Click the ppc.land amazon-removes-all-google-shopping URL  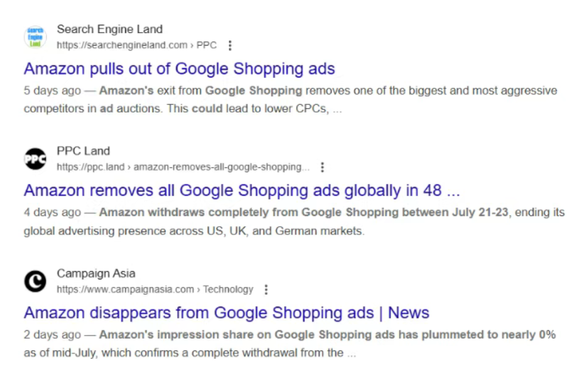[x=183, y=167]
